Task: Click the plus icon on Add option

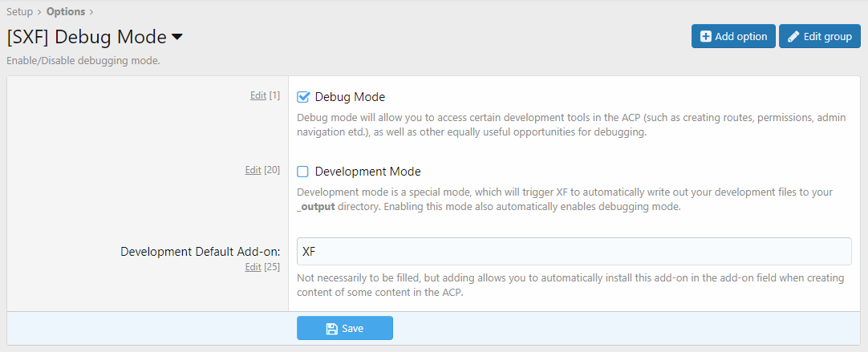Action: [x=706, y=36]
